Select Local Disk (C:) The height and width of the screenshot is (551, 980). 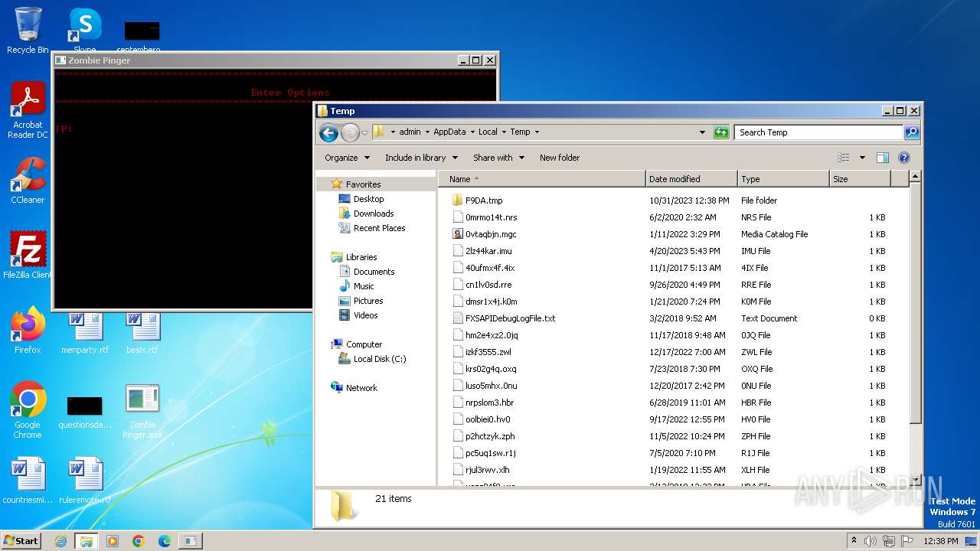[x=380, y=359]
